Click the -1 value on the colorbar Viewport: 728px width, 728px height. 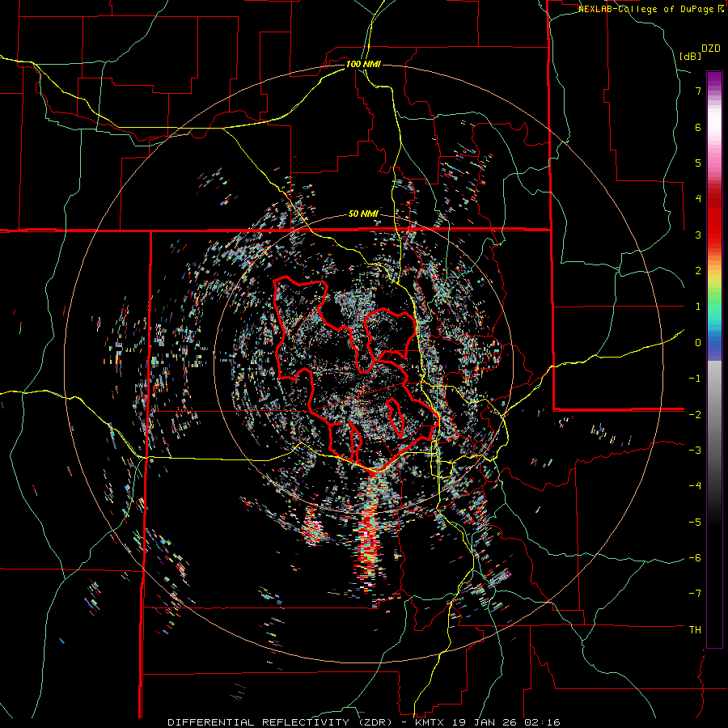[x=695, y=379]
